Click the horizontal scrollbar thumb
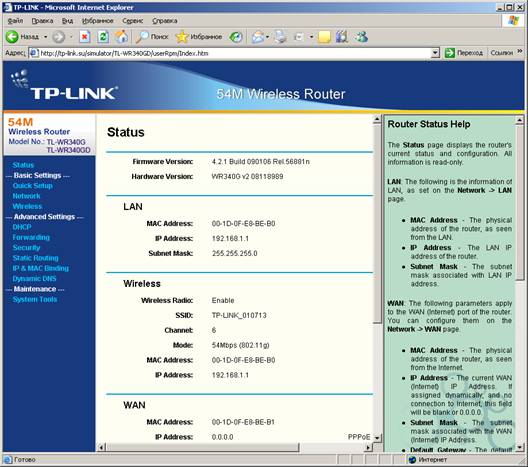The height and width of the screenshot is (467, 528). click(x=202, y=447)
